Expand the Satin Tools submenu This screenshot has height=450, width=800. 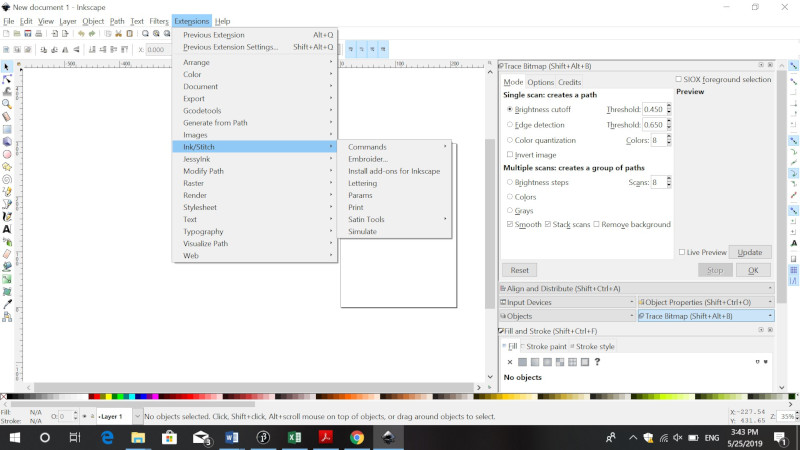point(396,219)
